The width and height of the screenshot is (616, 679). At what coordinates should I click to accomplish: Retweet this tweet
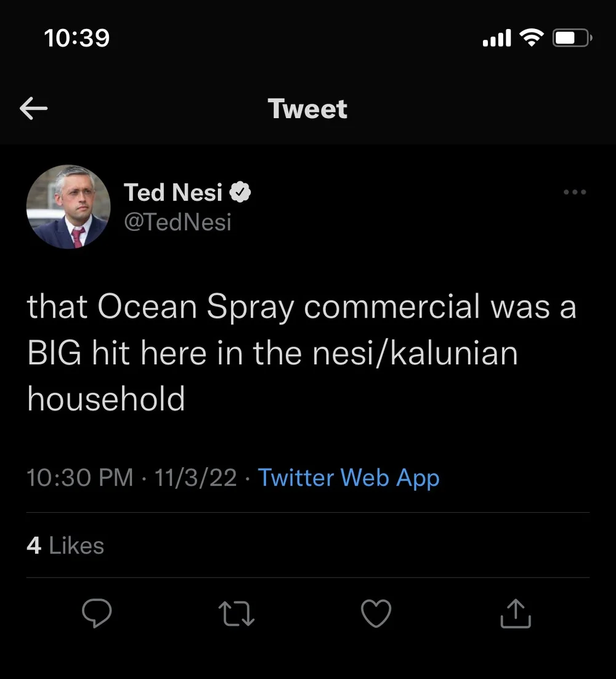pyautogui.click(x=237, y=613)
